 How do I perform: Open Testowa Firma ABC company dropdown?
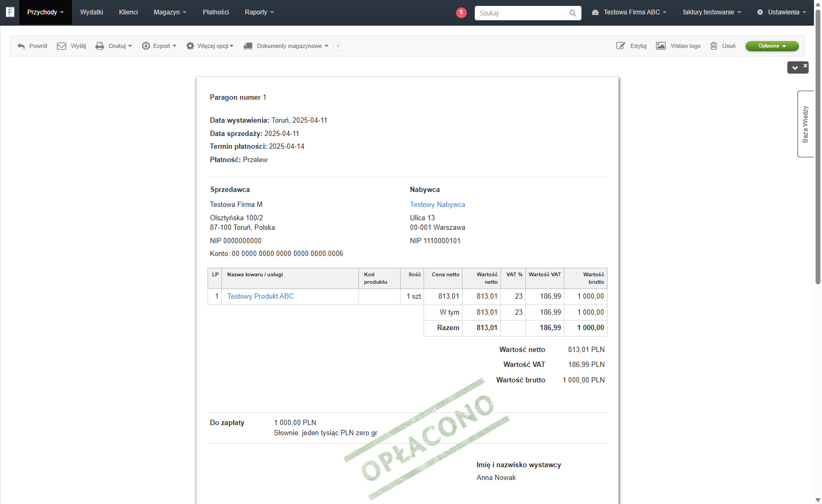click(629, 12)
